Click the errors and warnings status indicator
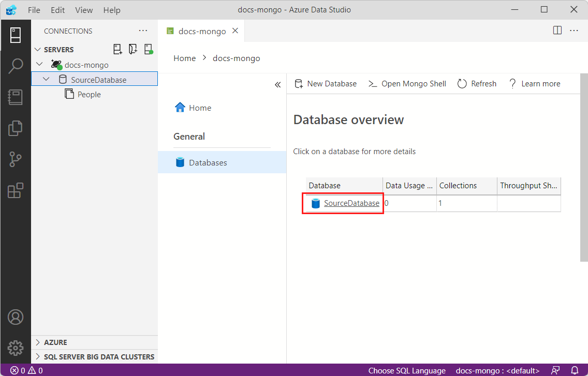 [26, 370]
